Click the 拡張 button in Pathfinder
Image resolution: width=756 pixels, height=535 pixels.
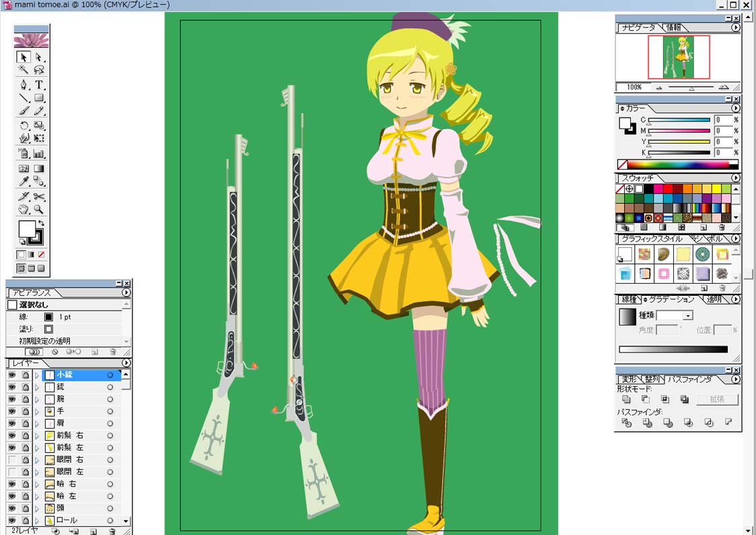[x=717, y=400]
